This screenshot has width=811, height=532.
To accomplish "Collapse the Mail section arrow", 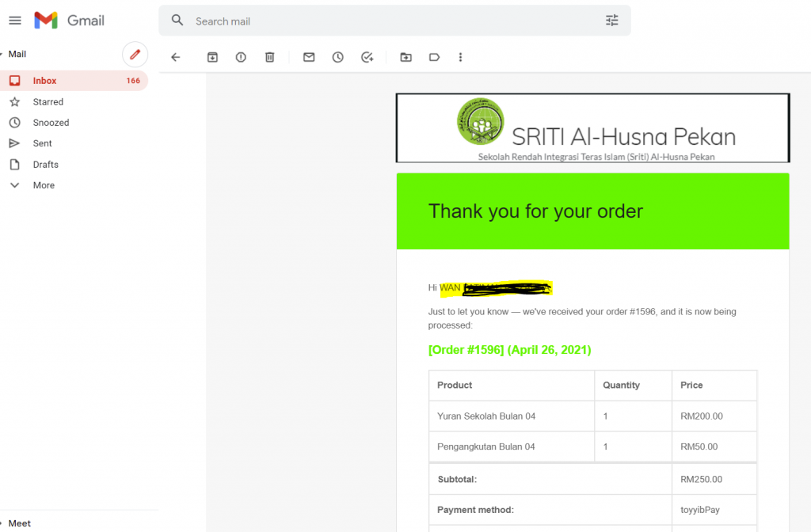I will tap(2, 55).
